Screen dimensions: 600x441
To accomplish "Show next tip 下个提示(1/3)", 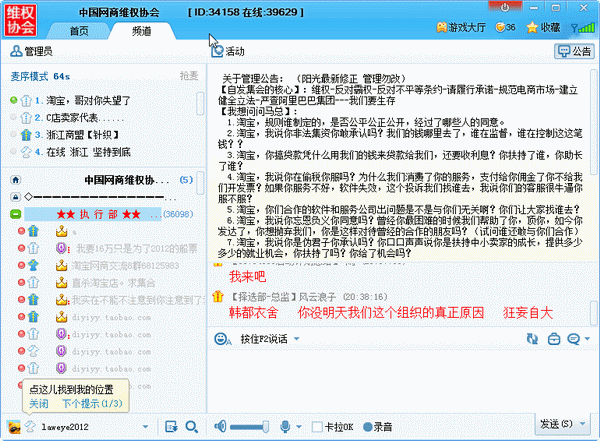I will [92, 403].
